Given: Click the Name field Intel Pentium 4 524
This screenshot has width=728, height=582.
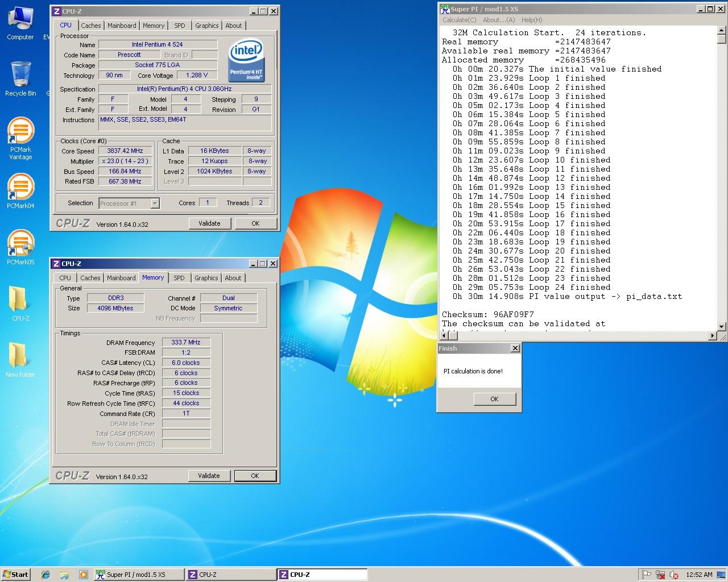Looking at the screenshot, I should pyautogui.click(x=158, y=44).
